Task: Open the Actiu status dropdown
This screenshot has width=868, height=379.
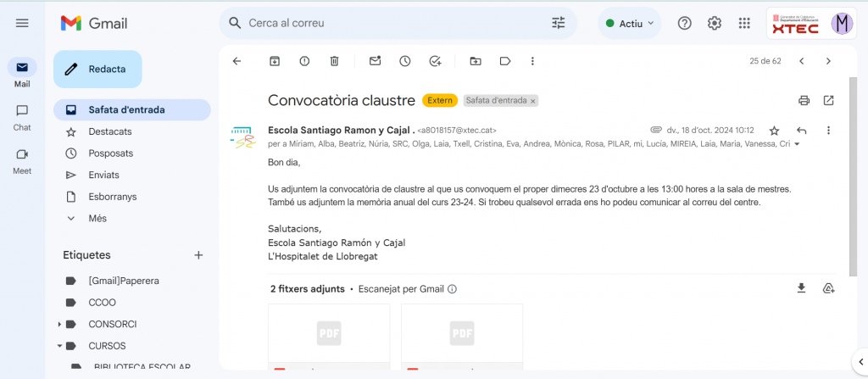Action: pos(631,24)
